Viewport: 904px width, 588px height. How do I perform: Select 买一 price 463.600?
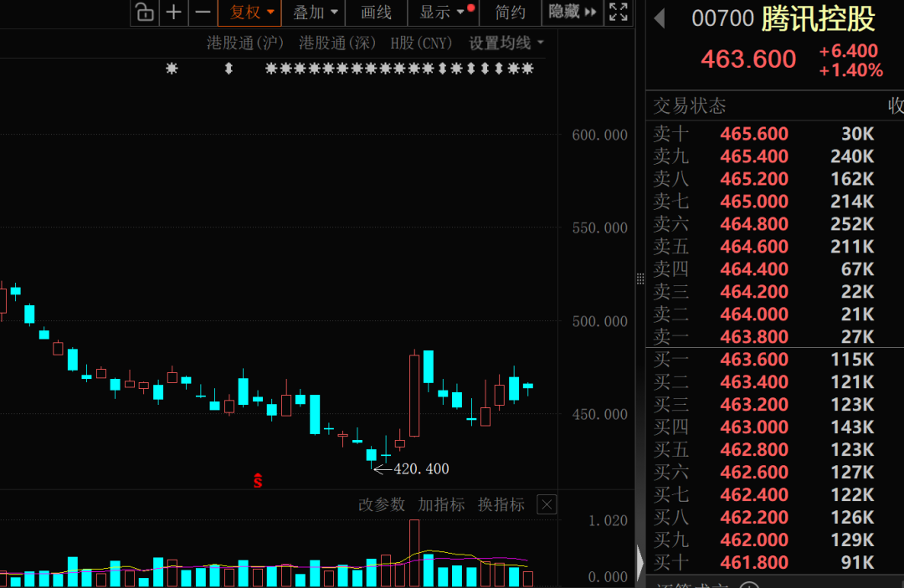click(754, 360)
